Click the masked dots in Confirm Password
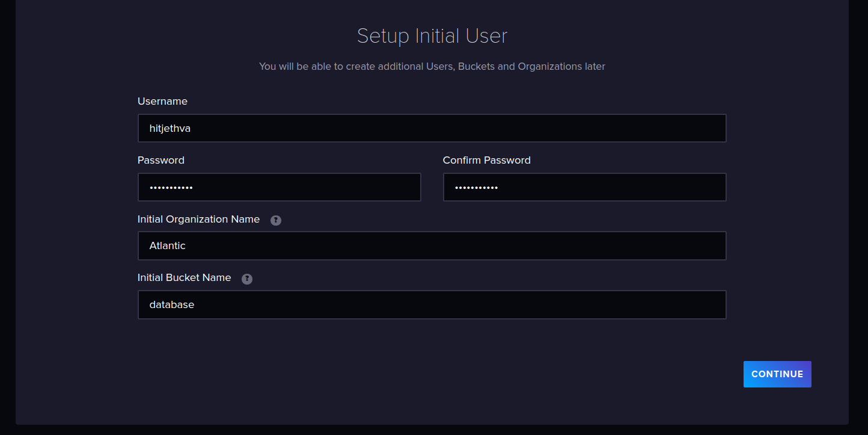Image resolution: width=868 pixels, height=435 pixels. (477, 188)
